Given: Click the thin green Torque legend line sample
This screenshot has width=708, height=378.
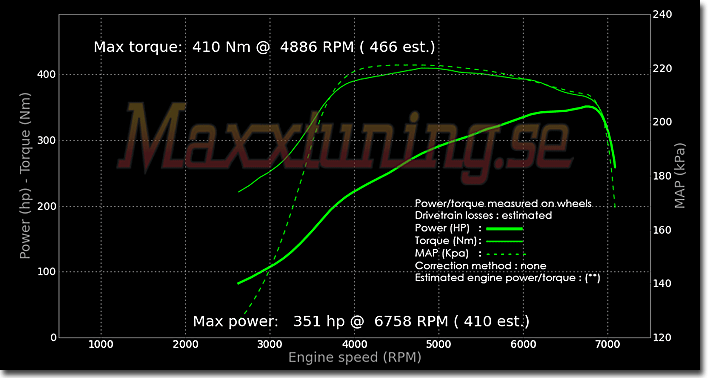Looking at the screenshot, I should click(503, 241).
